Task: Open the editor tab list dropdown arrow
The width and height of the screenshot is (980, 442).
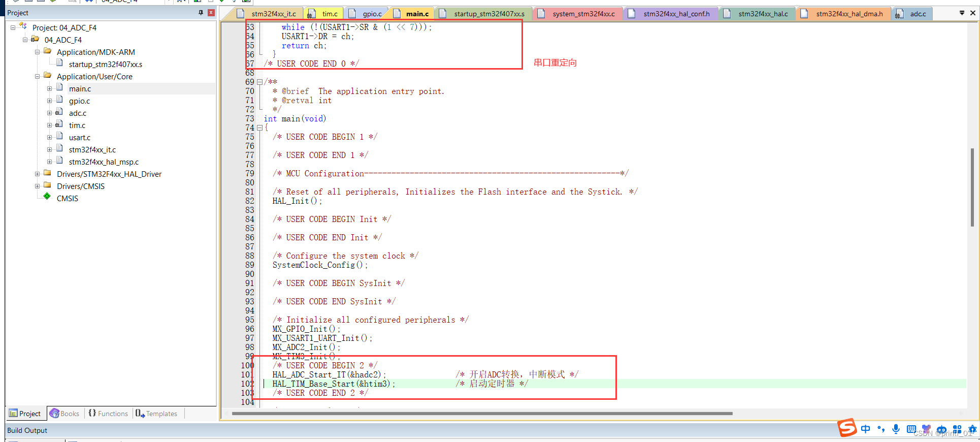Action: coord(962,13)
